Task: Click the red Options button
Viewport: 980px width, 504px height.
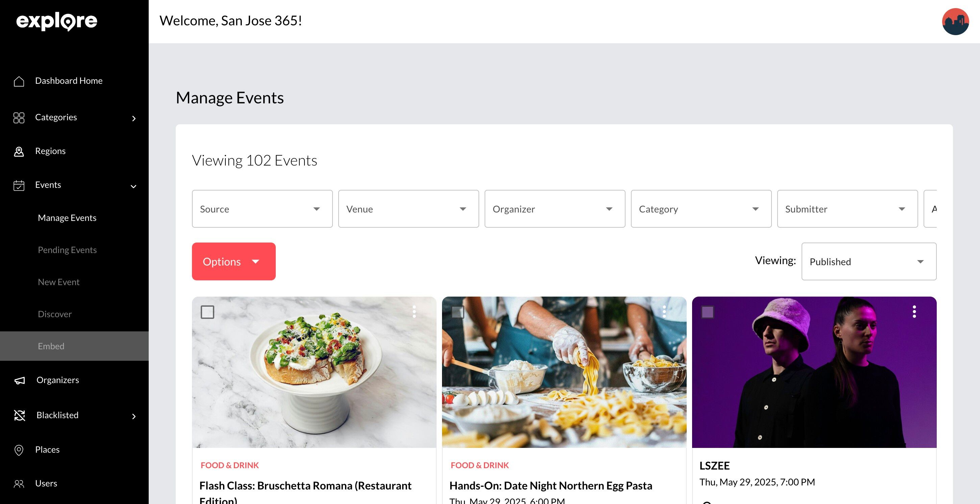Action: (x=233, y=262)
